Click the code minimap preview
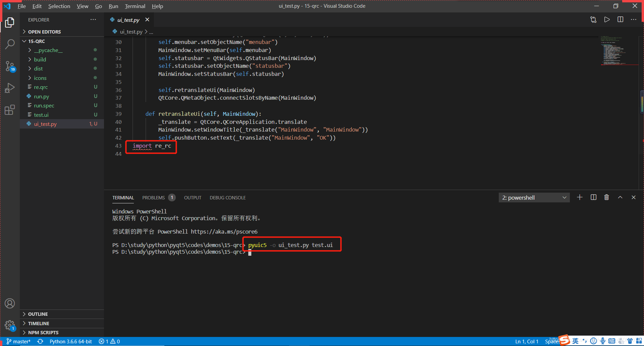Viewport: 644px width, 346px height. (619, 50)
